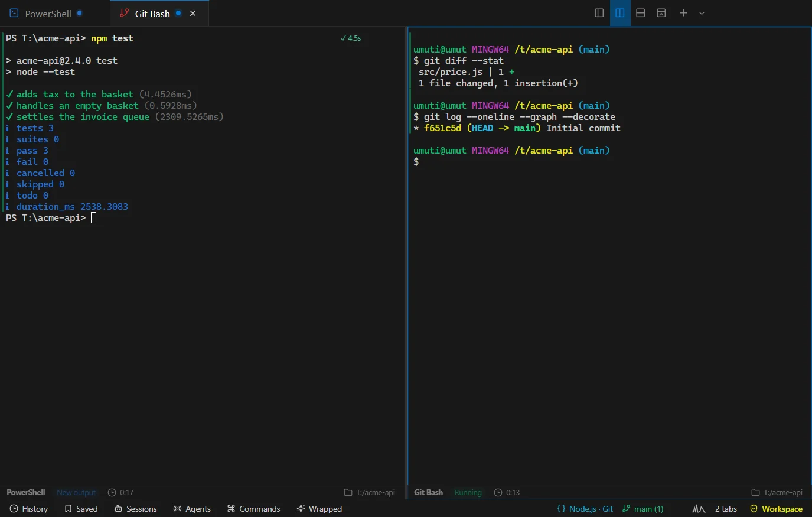Toggle the sidebar panel layout icon
Image resolution: width=812 pixels, height=517 pixels.
599,13
